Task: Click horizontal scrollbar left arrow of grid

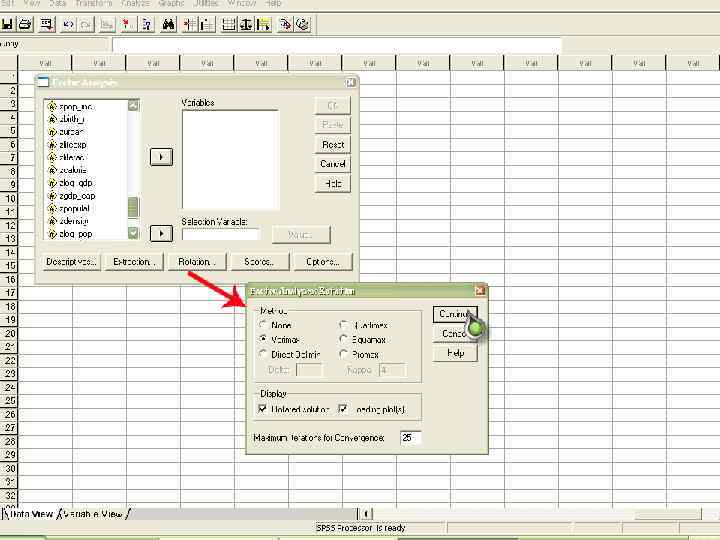Action: point(366,514)
